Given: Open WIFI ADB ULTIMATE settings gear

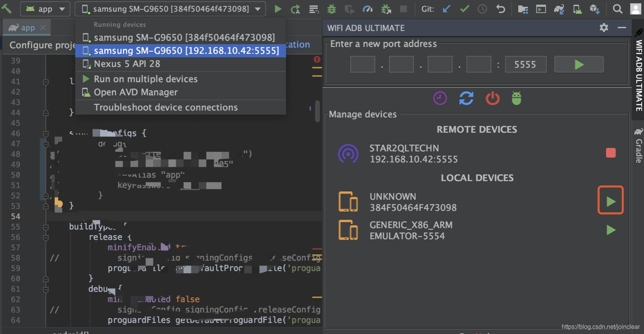Looking at the screenshot, I should click(x=604, y=28).
